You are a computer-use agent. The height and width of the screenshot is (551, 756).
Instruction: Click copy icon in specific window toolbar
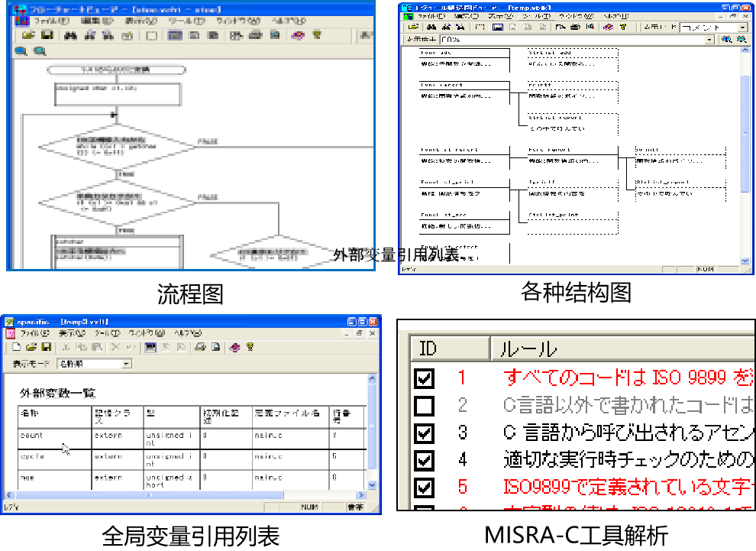[x=82, y=347]
